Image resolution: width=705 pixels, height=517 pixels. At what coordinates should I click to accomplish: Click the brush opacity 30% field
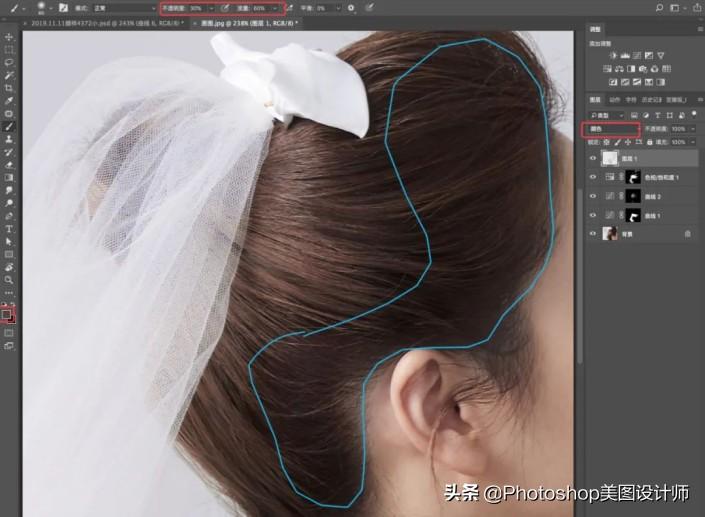pyautogui.click(x=196, y=7)
